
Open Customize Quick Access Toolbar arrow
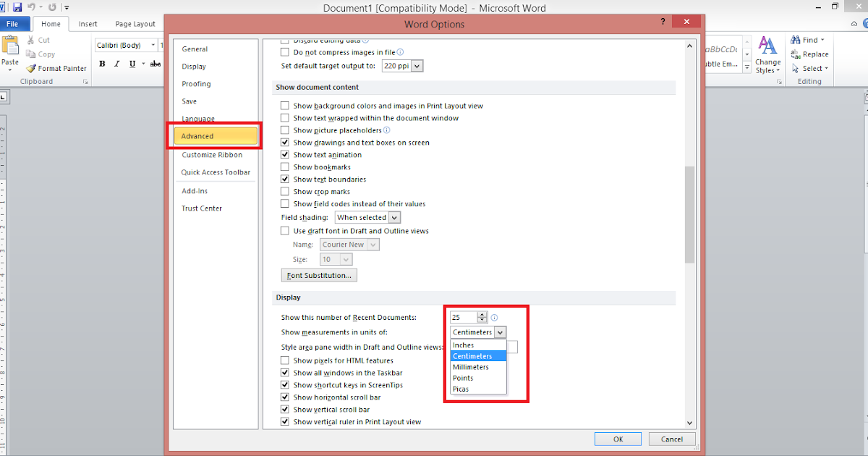(x=67, y=7)
